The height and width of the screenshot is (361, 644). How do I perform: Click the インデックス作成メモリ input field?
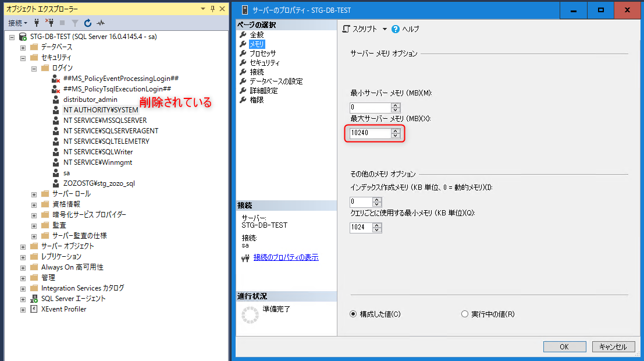[x=361, y=202]
